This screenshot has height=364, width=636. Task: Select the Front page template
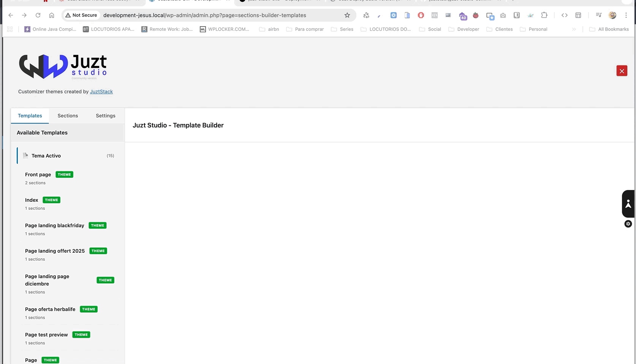pyautogui.click(x=68, y=178)
